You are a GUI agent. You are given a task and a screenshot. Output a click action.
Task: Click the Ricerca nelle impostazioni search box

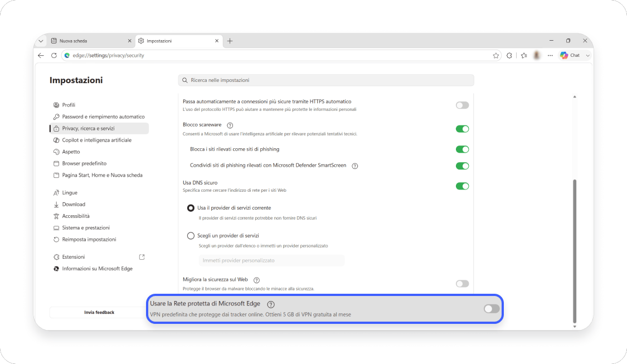[326, 80]
